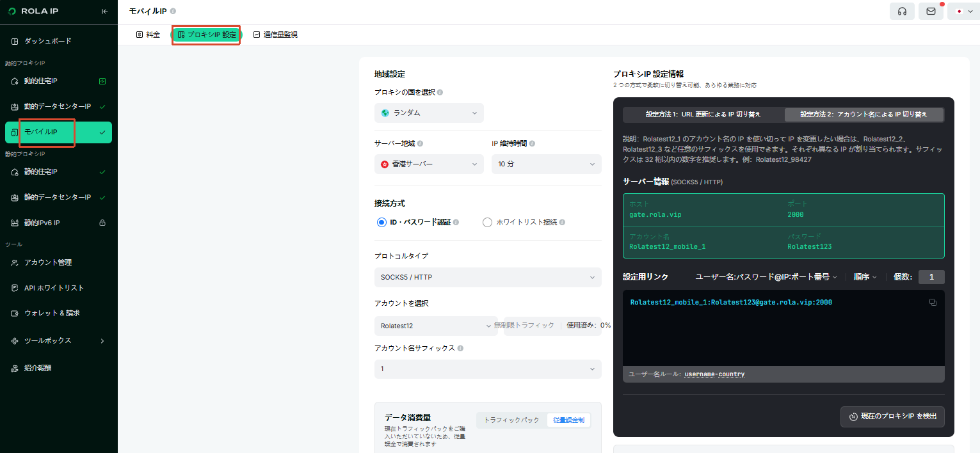Click info icon beside ホワイトリスト接続

pos(562,222)
